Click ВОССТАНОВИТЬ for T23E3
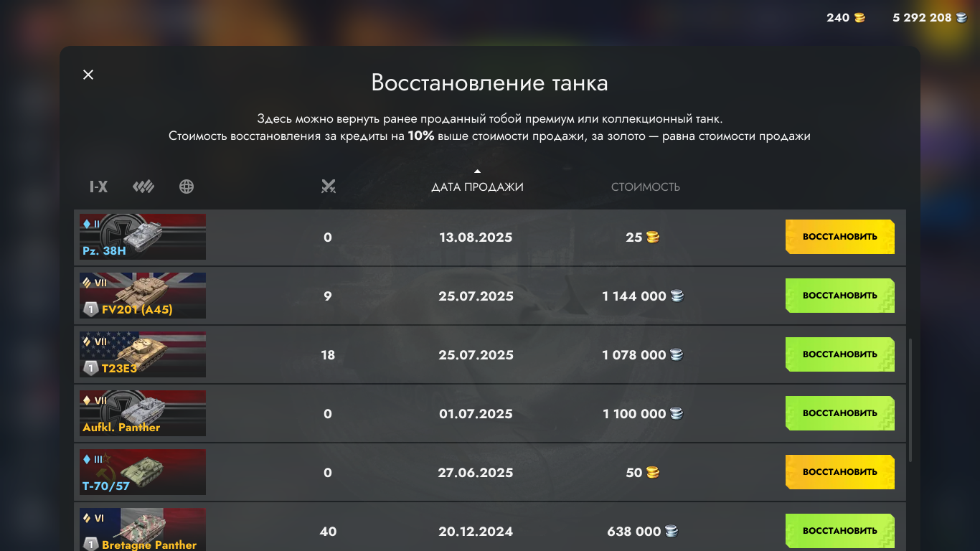This screenshot has height=551, width=980. click(x=839, y=354)
